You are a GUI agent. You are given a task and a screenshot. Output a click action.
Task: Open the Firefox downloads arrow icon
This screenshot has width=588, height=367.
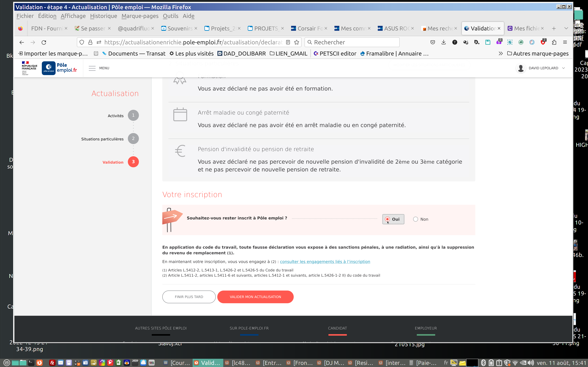443,43
